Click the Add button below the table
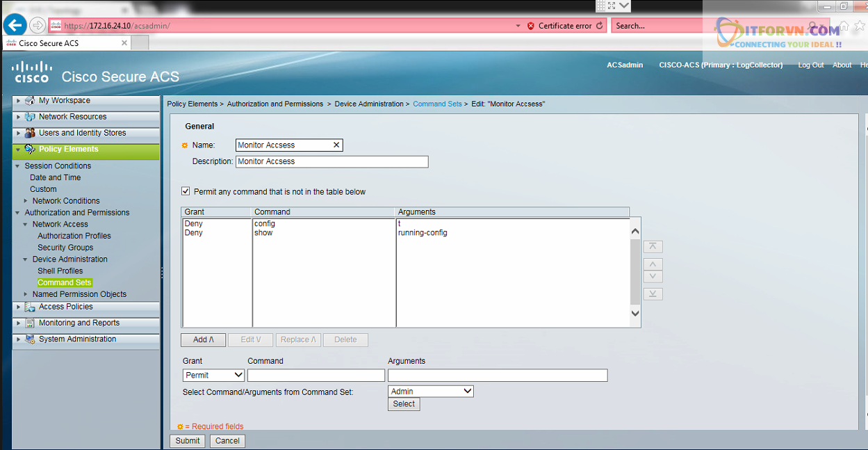The height and width of the screenshot is (450, 868). tap(203, 340)
